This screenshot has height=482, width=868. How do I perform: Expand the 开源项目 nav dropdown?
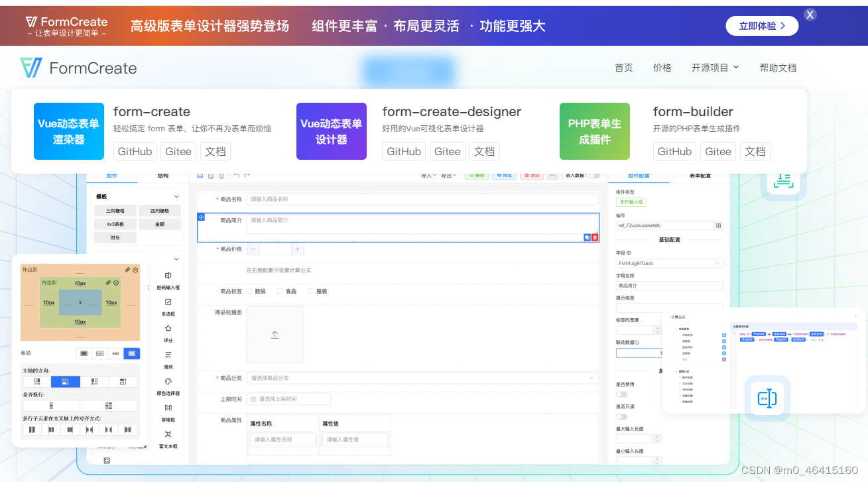click(x=715, y=68)
